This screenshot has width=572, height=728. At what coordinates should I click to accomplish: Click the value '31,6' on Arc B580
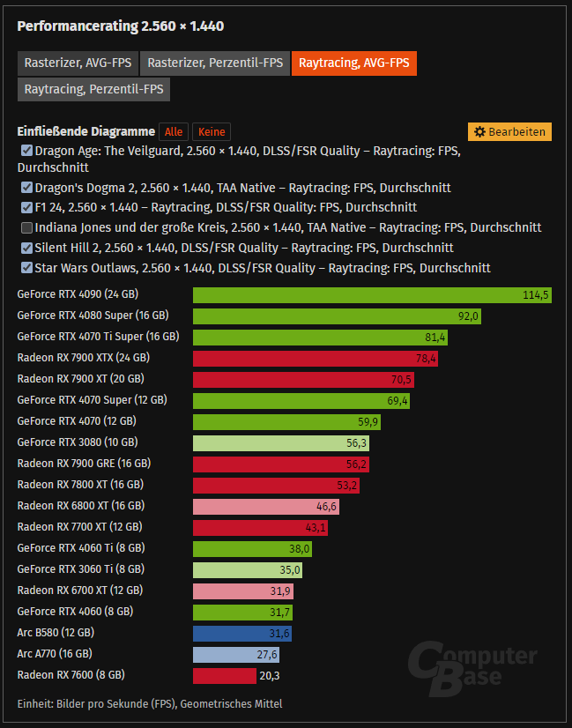[279, 634]
